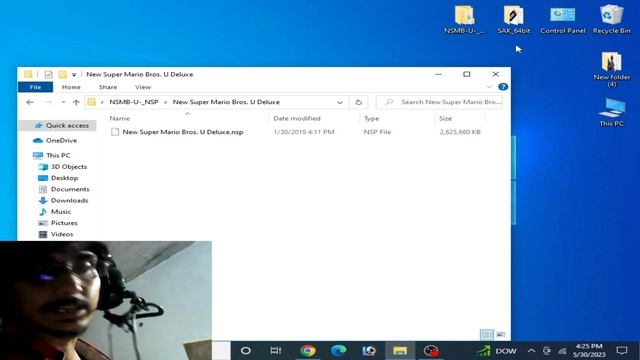640x360 pixels.
Task: Click the Forward navigation arrow
Action: click(48, 102)
